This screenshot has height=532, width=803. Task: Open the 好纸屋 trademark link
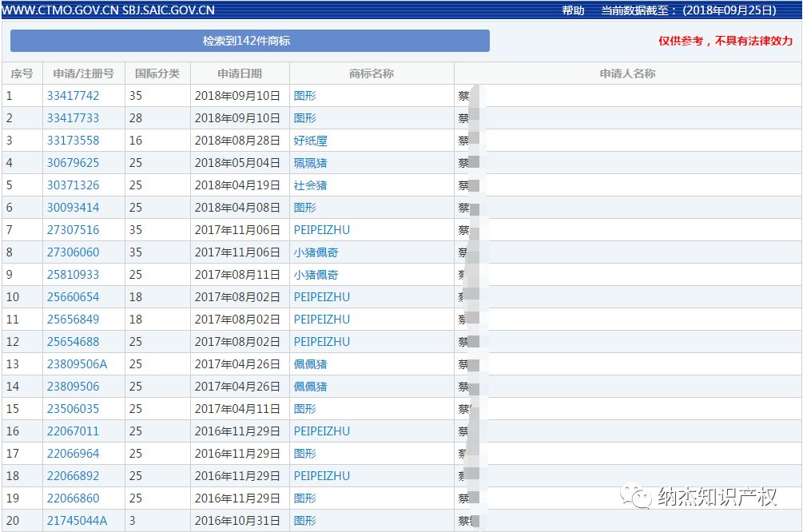point(310,141)
